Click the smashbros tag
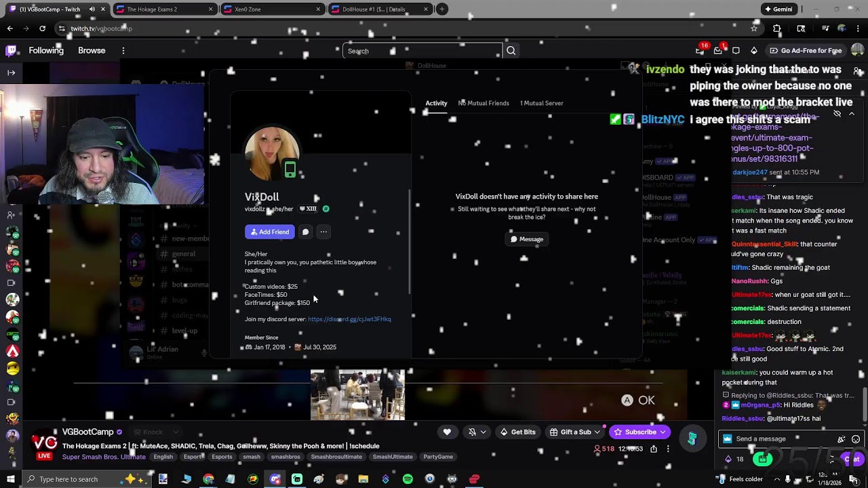 [285, 457]
